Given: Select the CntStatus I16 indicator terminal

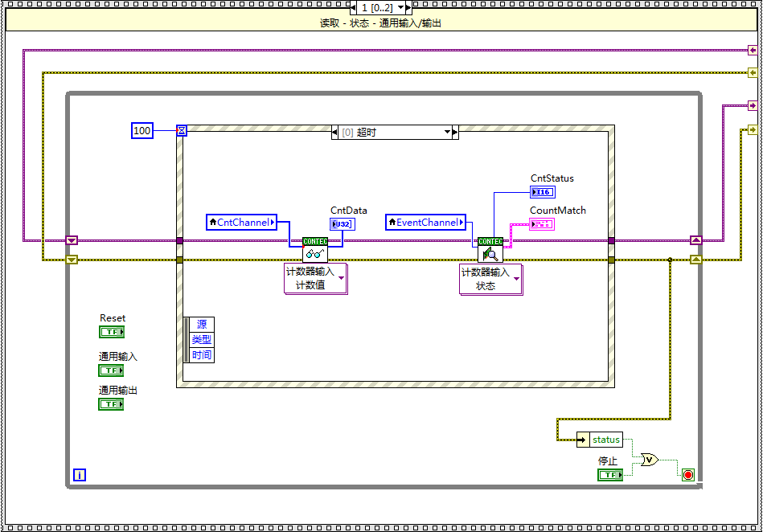Looking at the screenshot, I should point(542,192).
